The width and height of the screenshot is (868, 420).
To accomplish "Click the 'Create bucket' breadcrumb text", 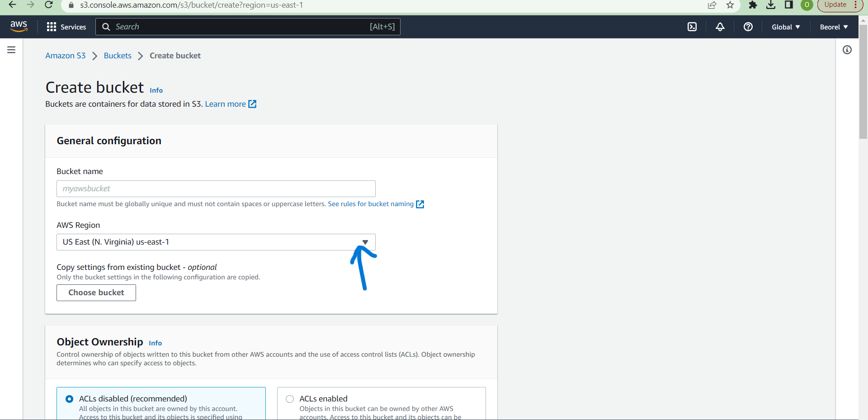I will click(175, 56).
